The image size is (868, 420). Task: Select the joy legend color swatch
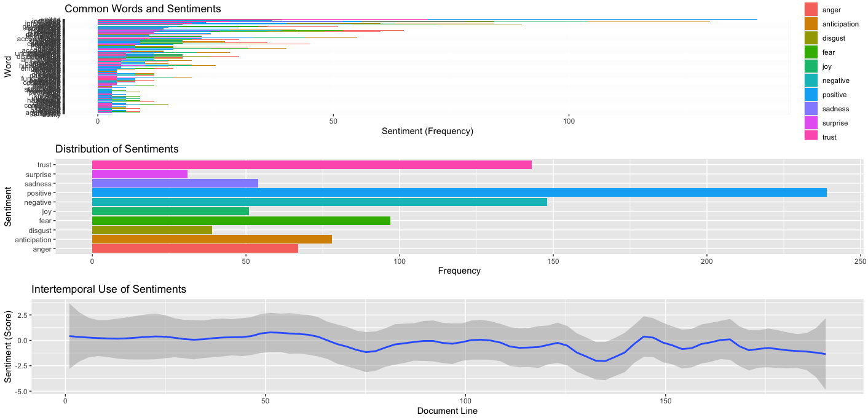pyautogui.click(x=811, y=66)
